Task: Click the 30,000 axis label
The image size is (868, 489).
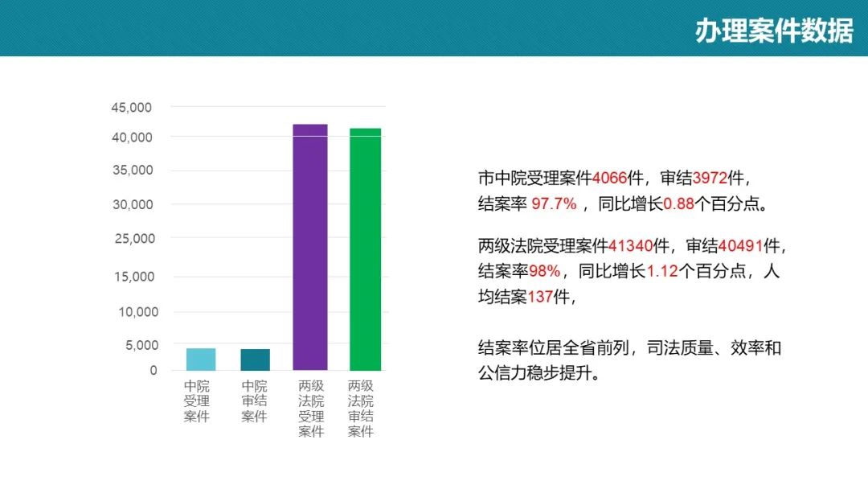Action: 133,204
